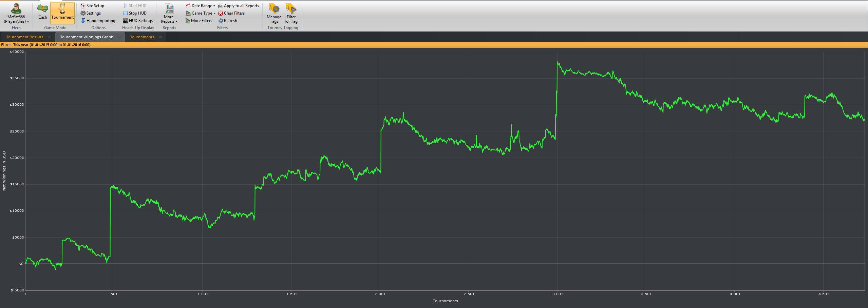868x308 pixels.
Task: Click the '3 501' x-axis label
Action: (x=646, y=294)
